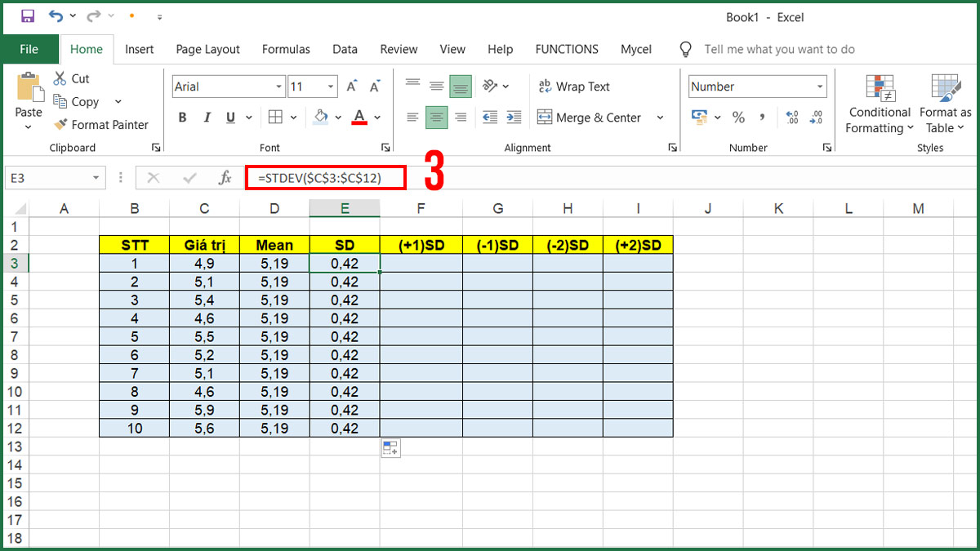Click the Increase Decimal icon
The width and height of the screenshot is (980, 551).
click(x=791, y=117)
